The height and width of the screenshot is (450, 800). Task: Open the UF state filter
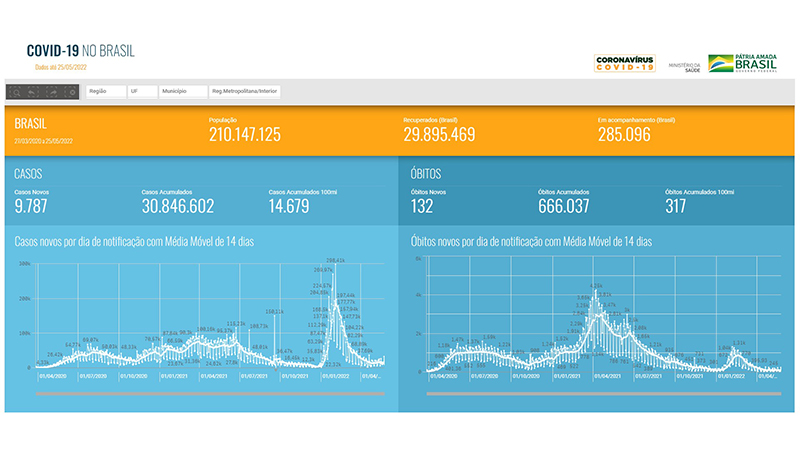[140, 91]
